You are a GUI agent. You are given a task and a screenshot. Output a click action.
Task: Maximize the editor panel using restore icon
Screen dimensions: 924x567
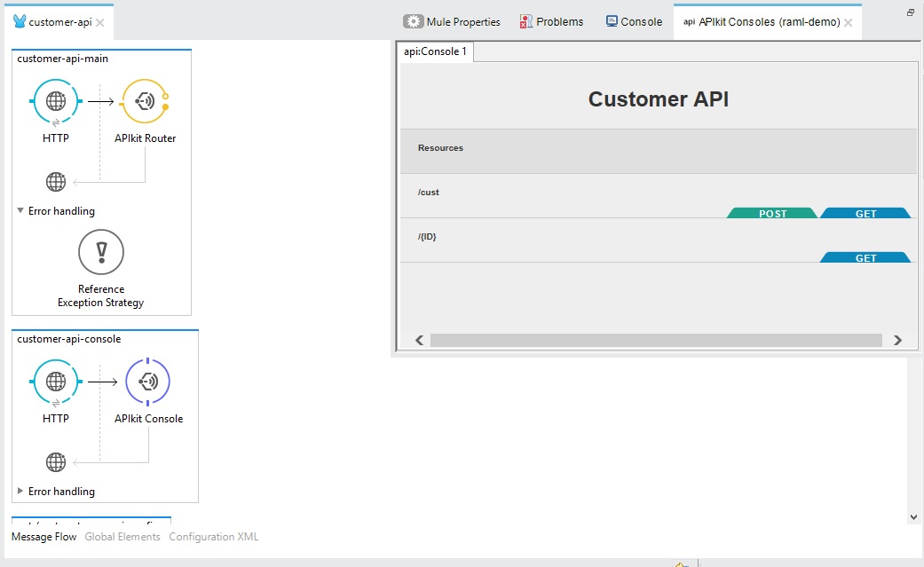tap(911, 12)
